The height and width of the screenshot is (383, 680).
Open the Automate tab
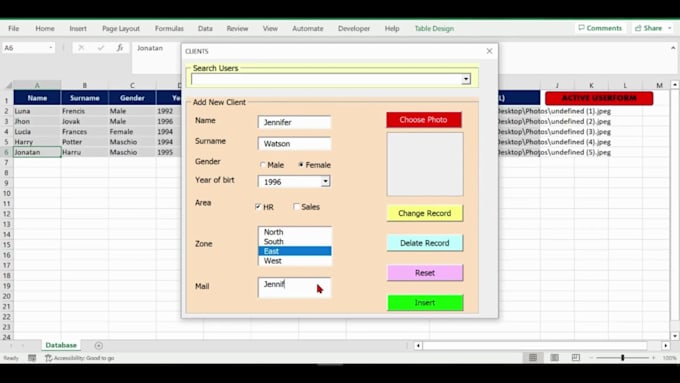click(307, 29)
